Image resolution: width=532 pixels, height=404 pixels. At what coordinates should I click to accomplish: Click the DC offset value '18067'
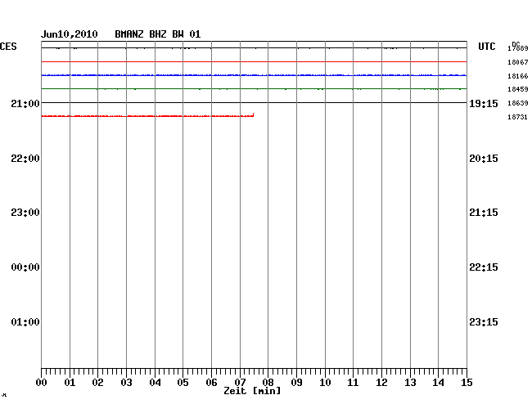pyautogui.click(x=518, y=62)
